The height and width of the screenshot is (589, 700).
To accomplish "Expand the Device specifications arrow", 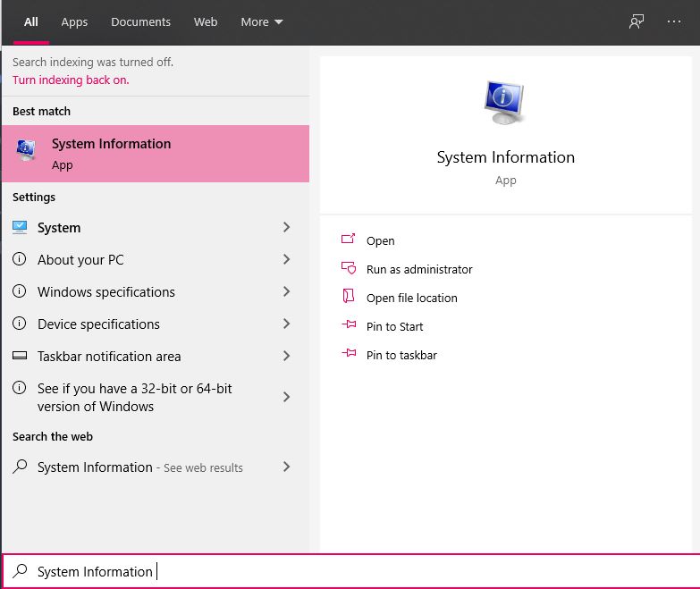I will (x=287, y=324).
